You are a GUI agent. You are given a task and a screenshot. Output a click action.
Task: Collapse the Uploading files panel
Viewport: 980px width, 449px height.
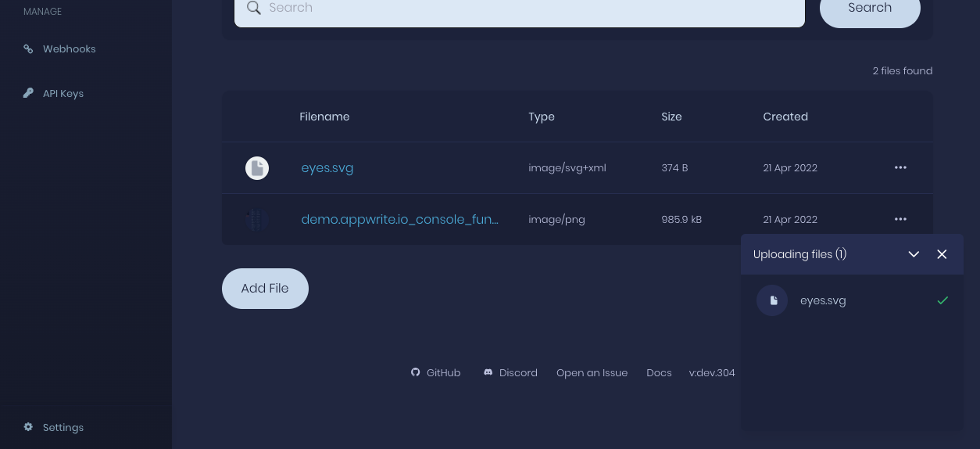(x=914, y=254)
